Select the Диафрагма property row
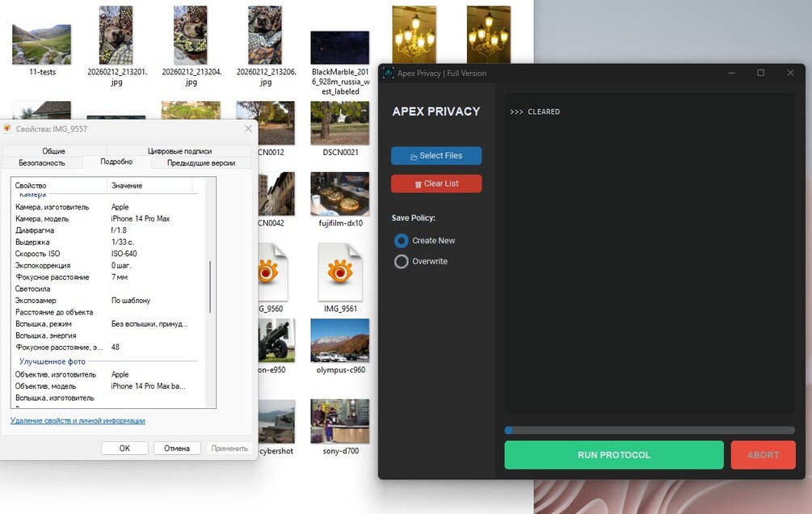This screenshot has width=812, height=514. pyautogui.click(x=107, y=230)
